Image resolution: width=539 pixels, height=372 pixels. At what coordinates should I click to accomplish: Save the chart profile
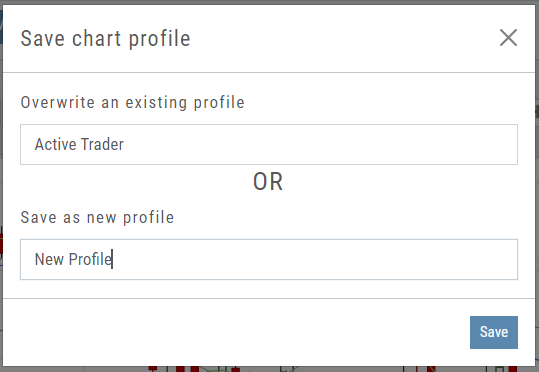coord(494,332)
